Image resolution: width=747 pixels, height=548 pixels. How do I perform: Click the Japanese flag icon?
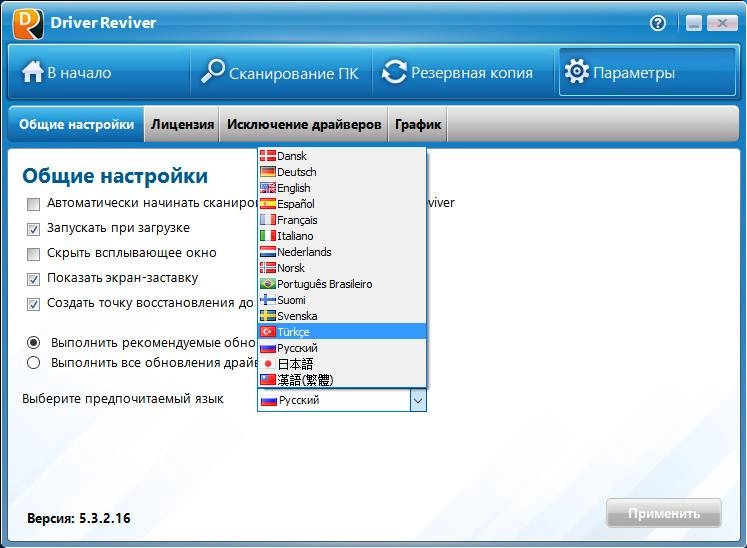[268, 364]
